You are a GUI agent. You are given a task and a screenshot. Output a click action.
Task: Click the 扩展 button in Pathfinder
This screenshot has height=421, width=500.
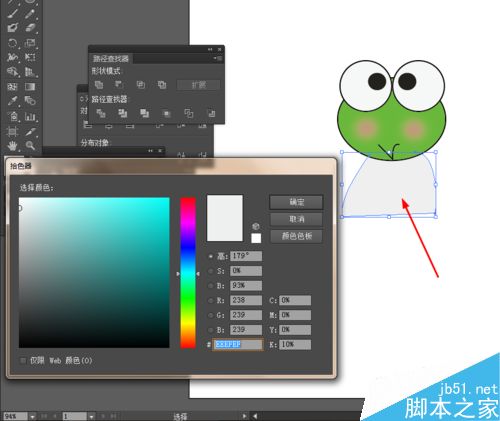point(198,85)
